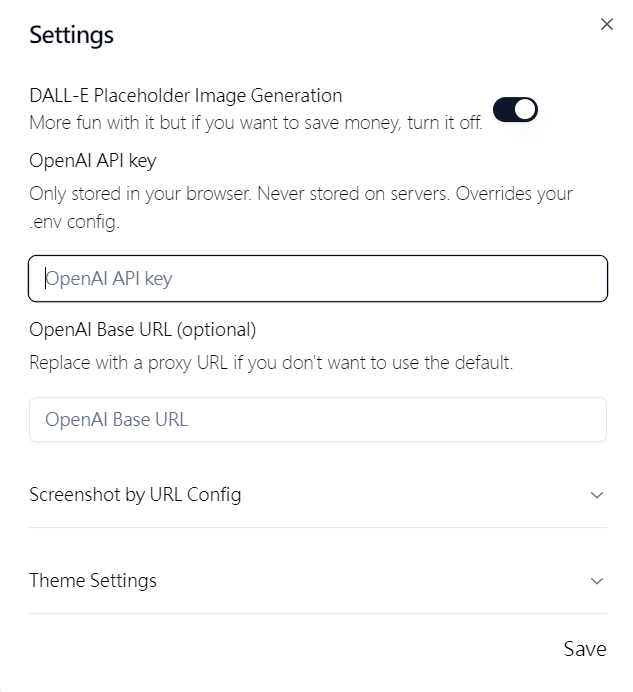
Task: Click the ".env config." text line
Action: click(x=74, y=222)
